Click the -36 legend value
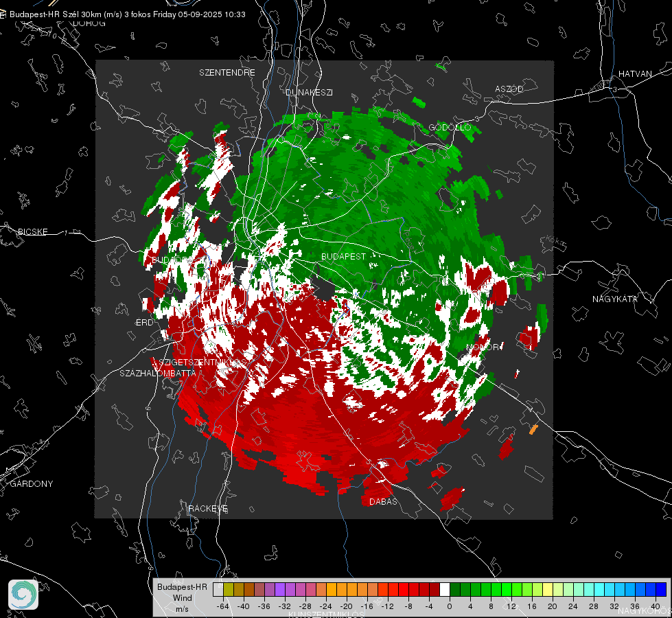The image size is (672, 618). click(x=264, y=606)
